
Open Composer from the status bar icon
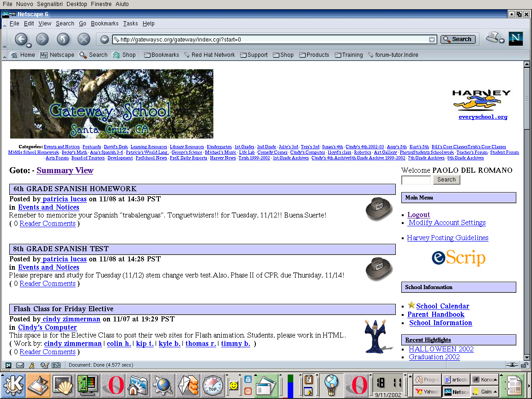44,365
